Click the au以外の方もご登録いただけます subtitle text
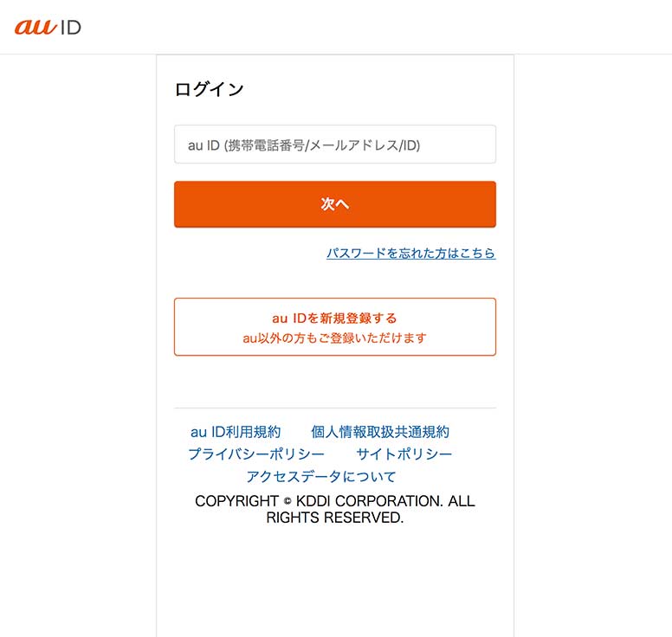672x637 pixels. coord(335,338)
